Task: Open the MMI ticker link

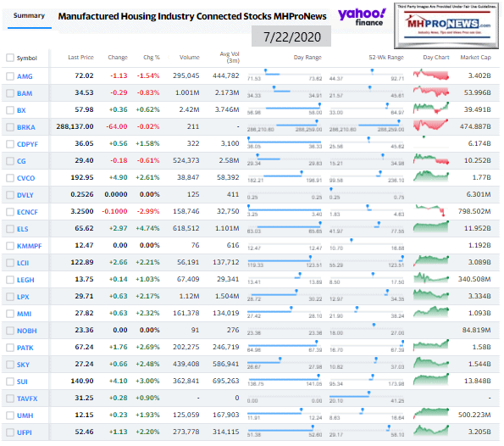Action: (24, 314)
